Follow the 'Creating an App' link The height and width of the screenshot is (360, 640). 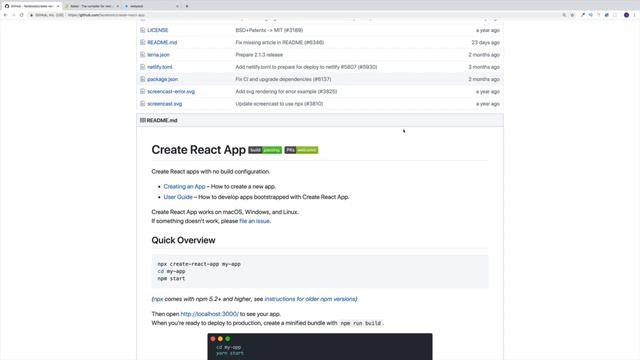click(184, 187)
